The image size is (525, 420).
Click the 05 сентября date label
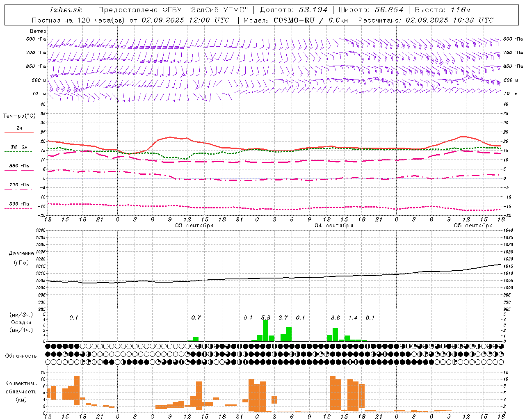tap(473, 225)
